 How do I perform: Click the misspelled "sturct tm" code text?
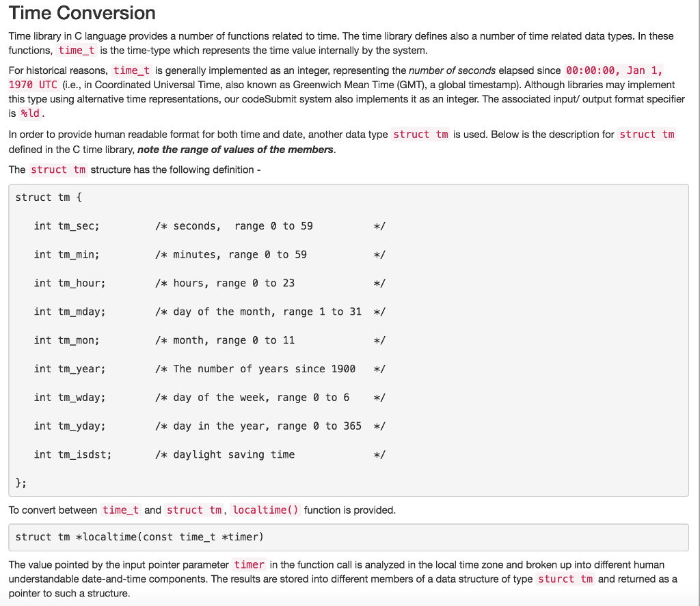[565, 579]
